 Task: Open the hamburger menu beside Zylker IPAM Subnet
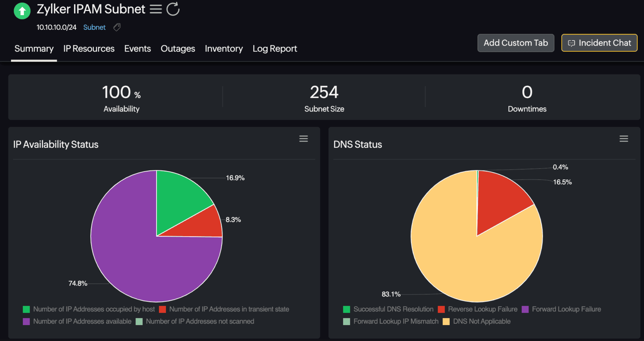[x=156, y=9]
